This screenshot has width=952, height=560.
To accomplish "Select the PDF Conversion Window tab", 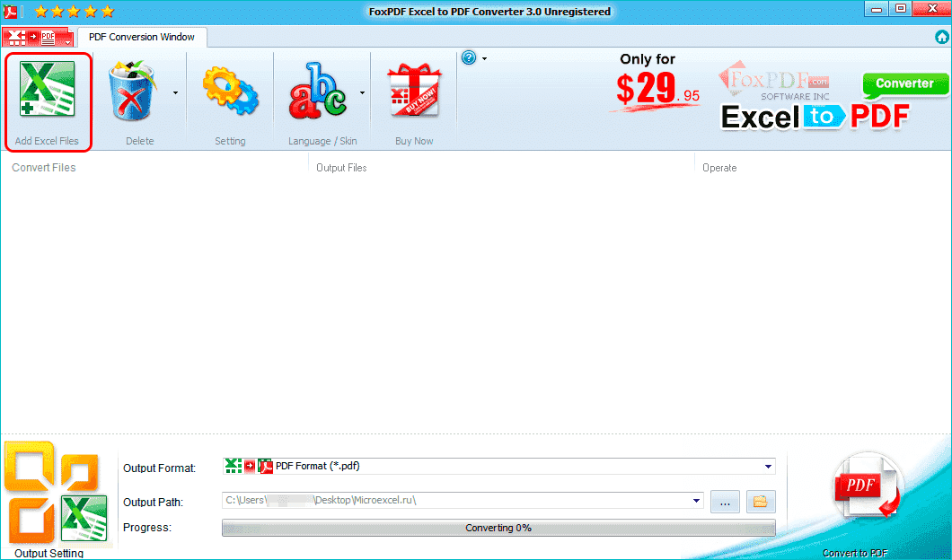I will pos(142,37).
